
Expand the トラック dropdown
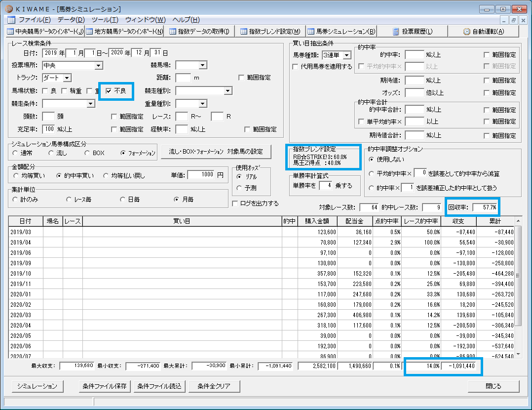pyautogui.click(x=67, y=78)
